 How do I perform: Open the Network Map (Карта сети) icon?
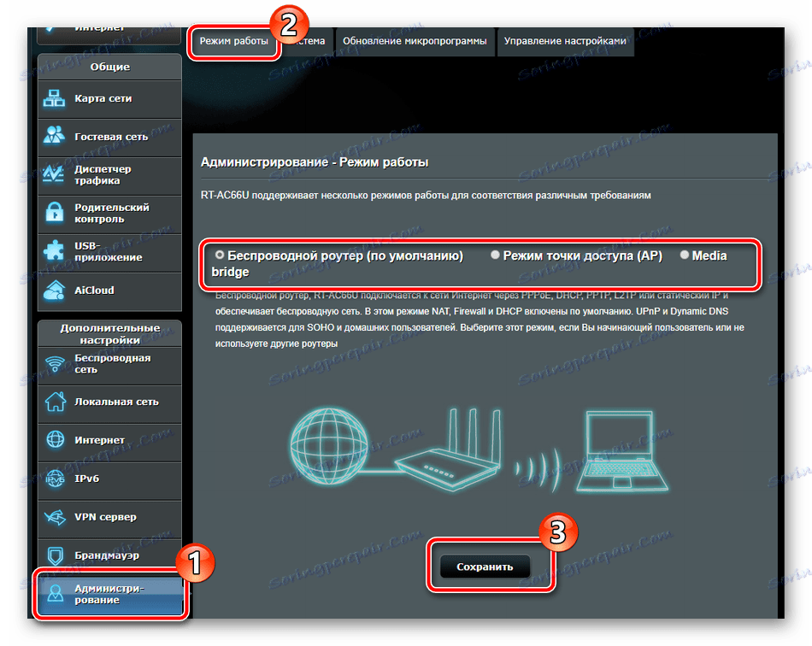pyautogui.click(x=54, y=98)
